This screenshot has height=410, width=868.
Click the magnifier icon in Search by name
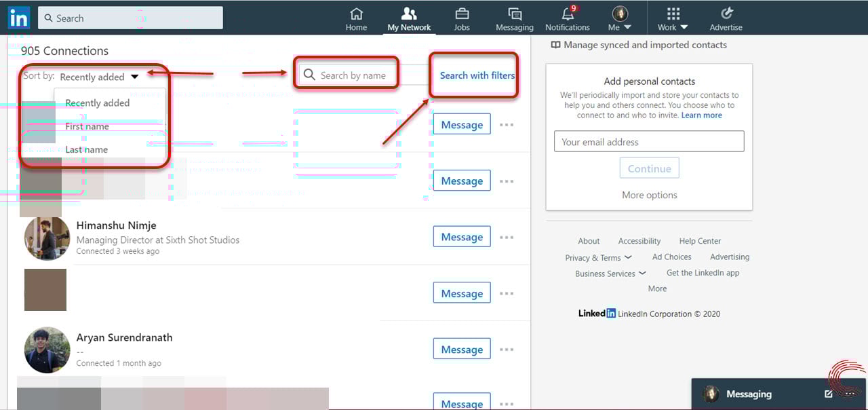click(x=310, y=75)
